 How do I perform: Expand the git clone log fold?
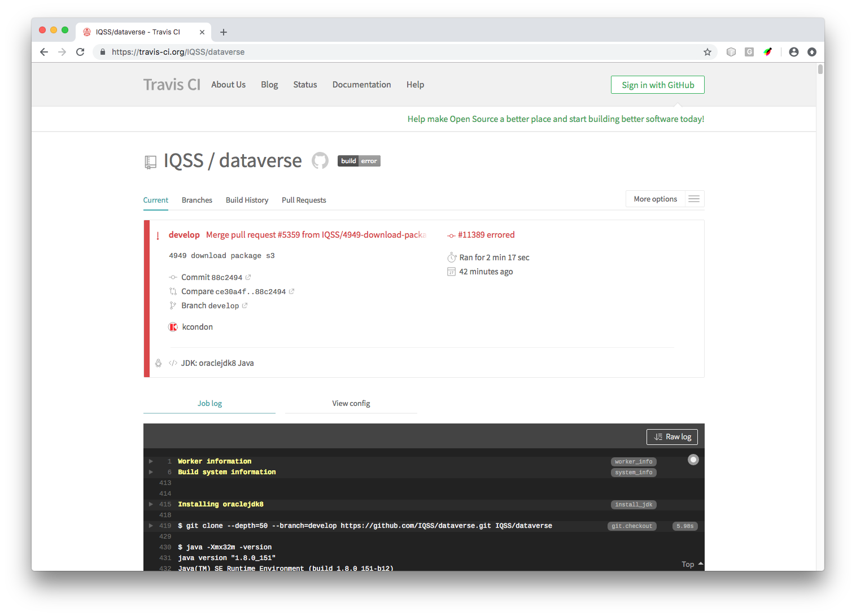[151, 526]
